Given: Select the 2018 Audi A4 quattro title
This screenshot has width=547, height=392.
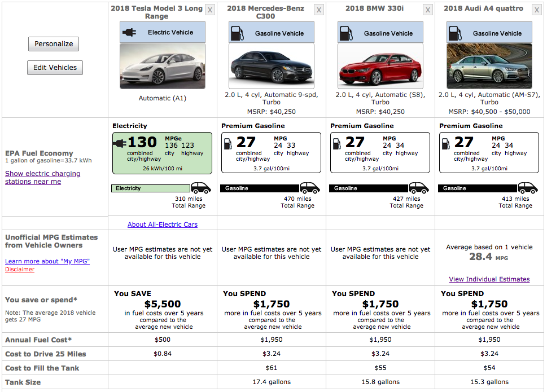Looking at the screenshot, I should [484, 8].
